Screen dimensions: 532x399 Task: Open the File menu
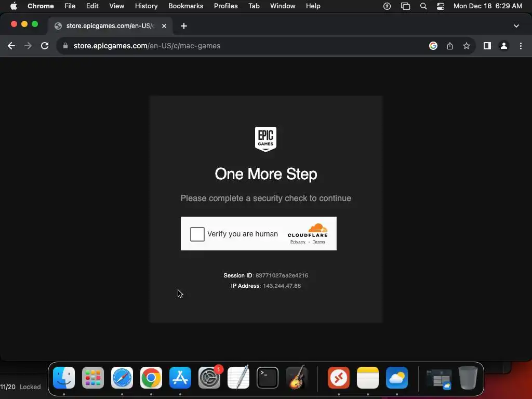(70, 6)
